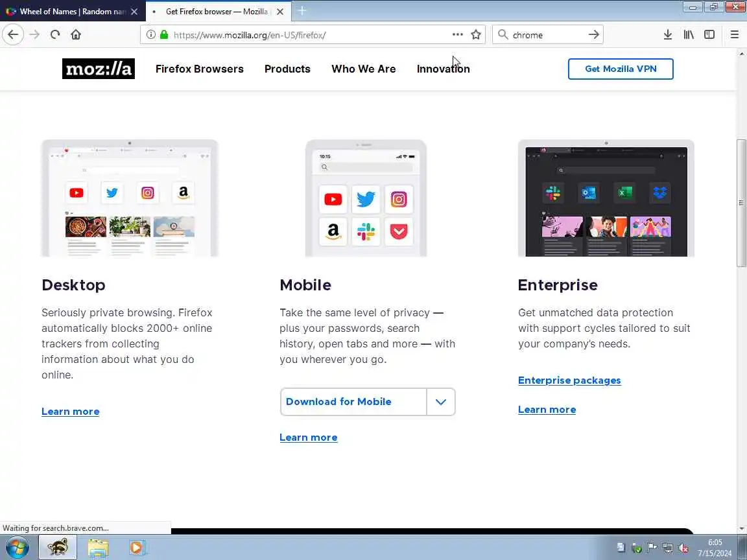
Task: Click the Desktop browser preview image
Action: pos(130,198)
